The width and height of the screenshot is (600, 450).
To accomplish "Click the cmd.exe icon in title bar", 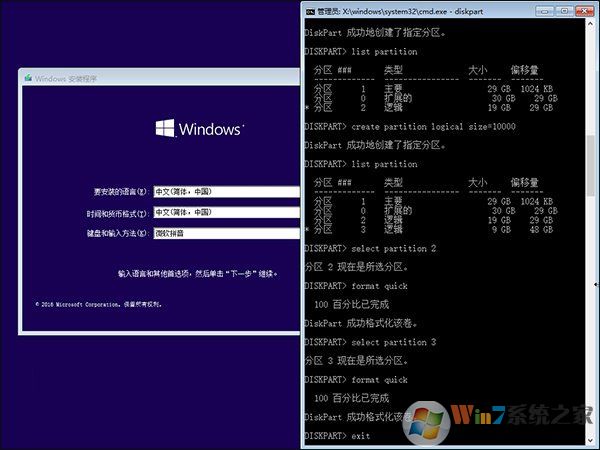I will (x=310, y=11).
